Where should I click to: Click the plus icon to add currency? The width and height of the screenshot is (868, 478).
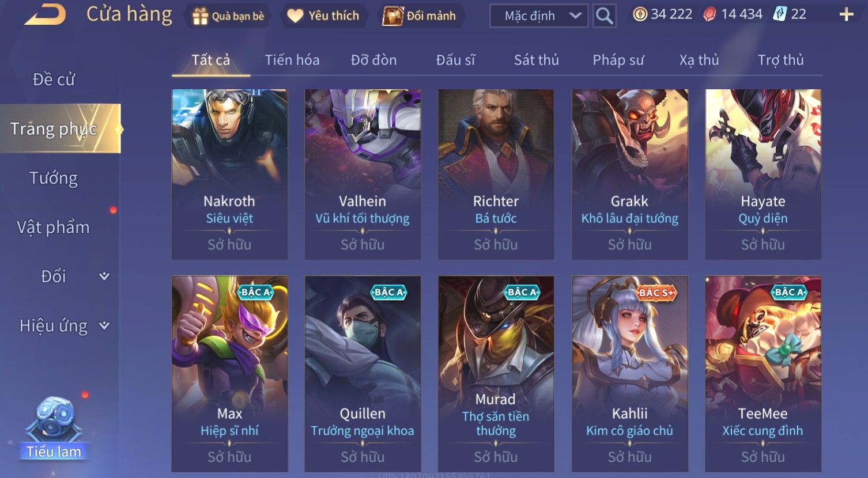(846, 15)
